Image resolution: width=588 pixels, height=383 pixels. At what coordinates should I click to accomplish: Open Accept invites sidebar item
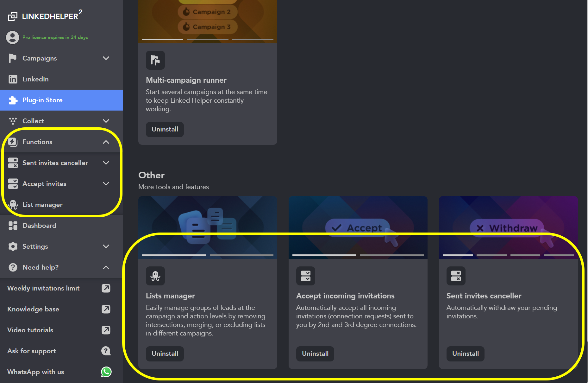coord(61,184)
